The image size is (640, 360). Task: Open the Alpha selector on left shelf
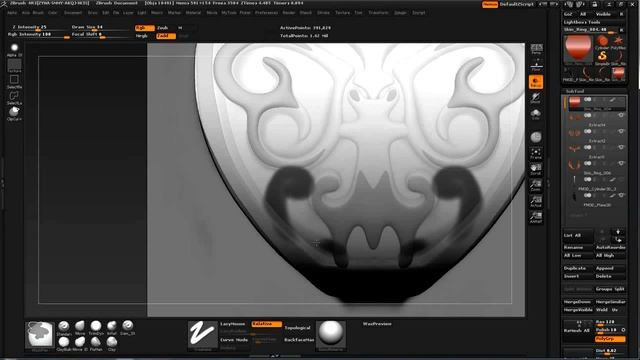[x=14, y=49]
